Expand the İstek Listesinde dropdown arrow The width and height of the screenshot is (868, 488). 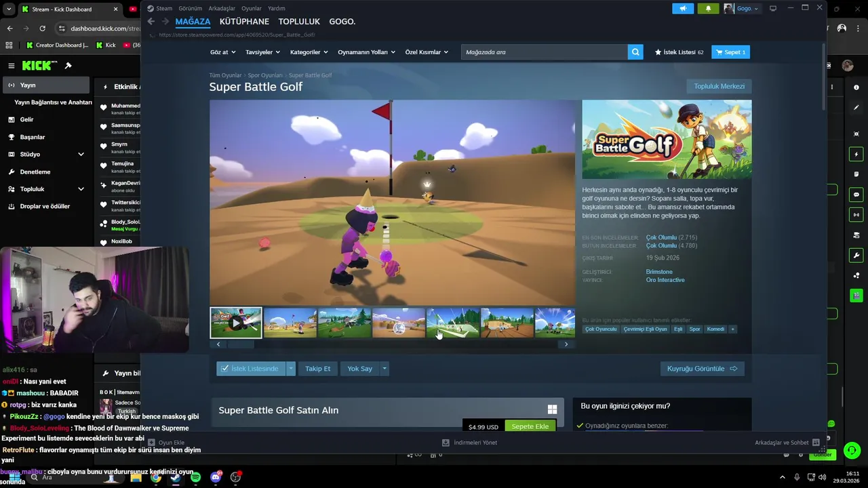coord(291,369)
